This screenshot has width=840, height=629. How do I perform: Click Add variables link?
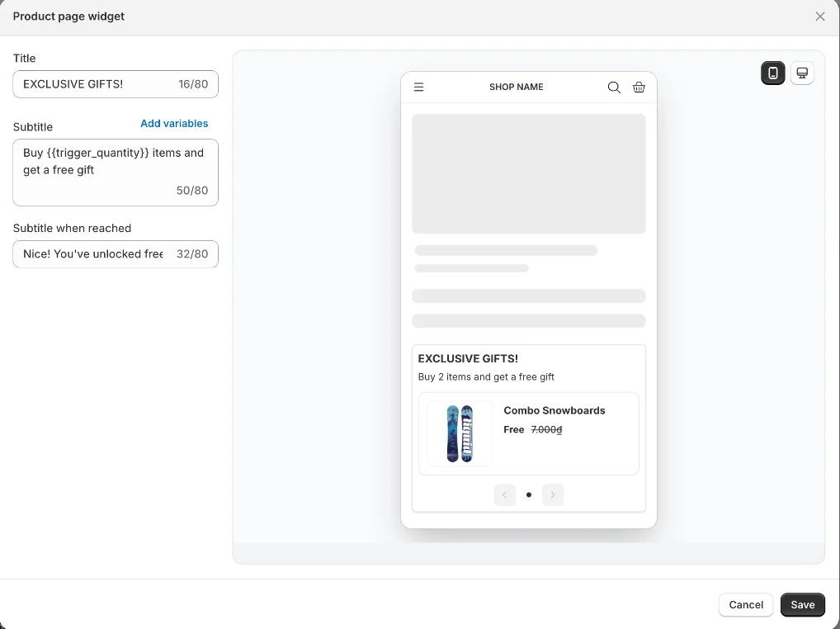point(174,123)
